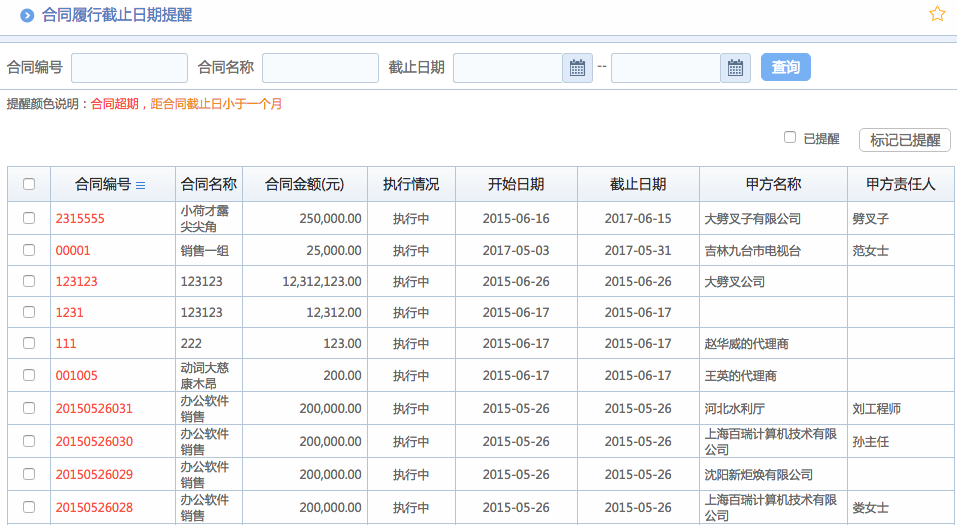The image size is (957, 525).
Task: Click the 截止日期 start date field
Action: (x=508, y=68)
